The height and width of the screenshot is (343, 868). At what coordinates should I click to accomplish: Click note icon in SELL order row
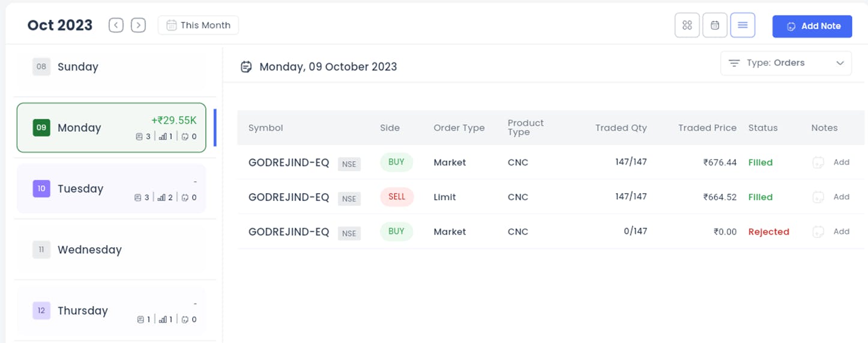(x=818, y=197)
